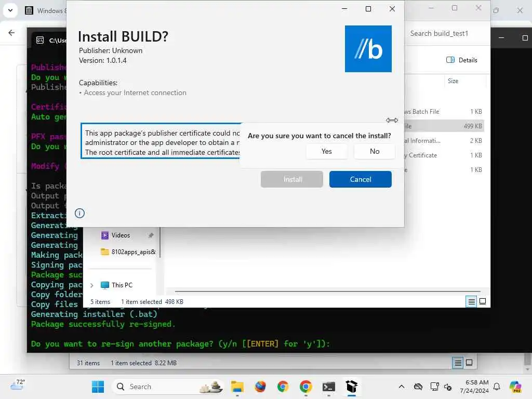Confirm cancel by clicking Yes

pos(326,151)
